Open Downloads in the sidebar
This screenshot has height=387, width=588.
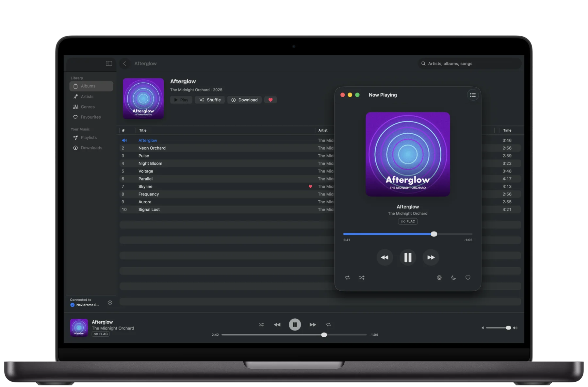click(91, 148)
